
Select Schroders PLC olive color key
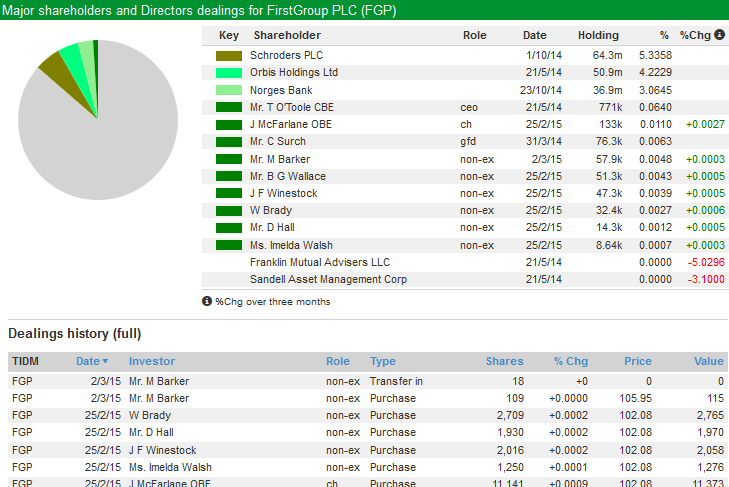click(x=229, y=56)
